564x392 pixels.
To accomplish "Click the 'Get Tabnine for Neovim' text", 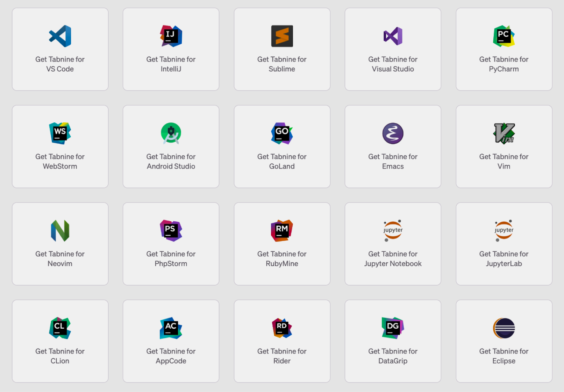I will pyautogui.click(x=60, y=259).
